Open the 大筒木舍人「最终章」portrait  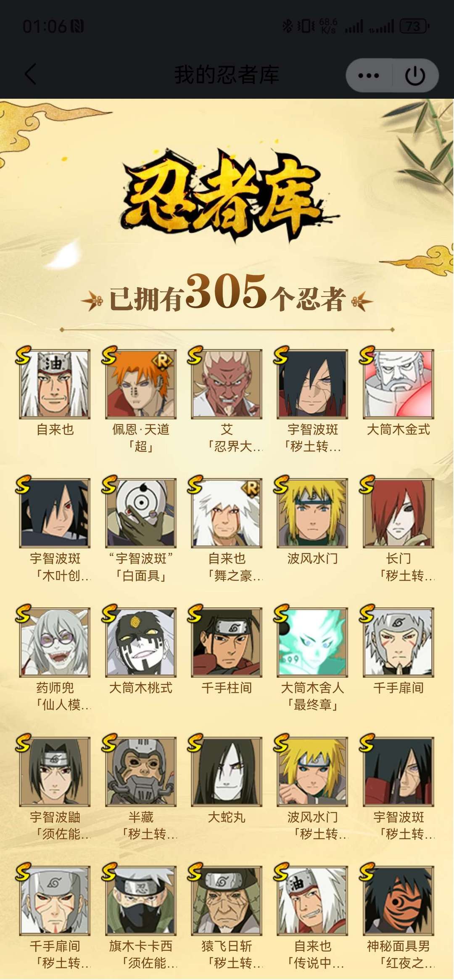[x=312, y=642]
